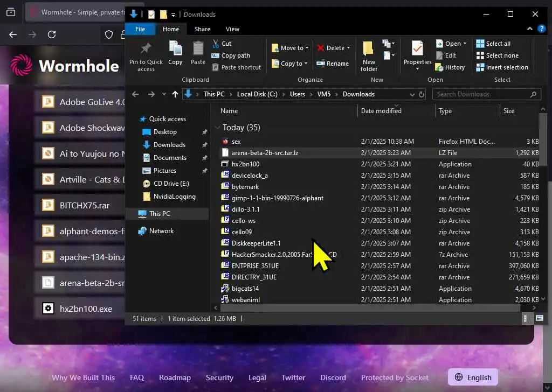Click Select all
Image resolution: width=552 pixels, height=392 pixels.
(493, 44)
